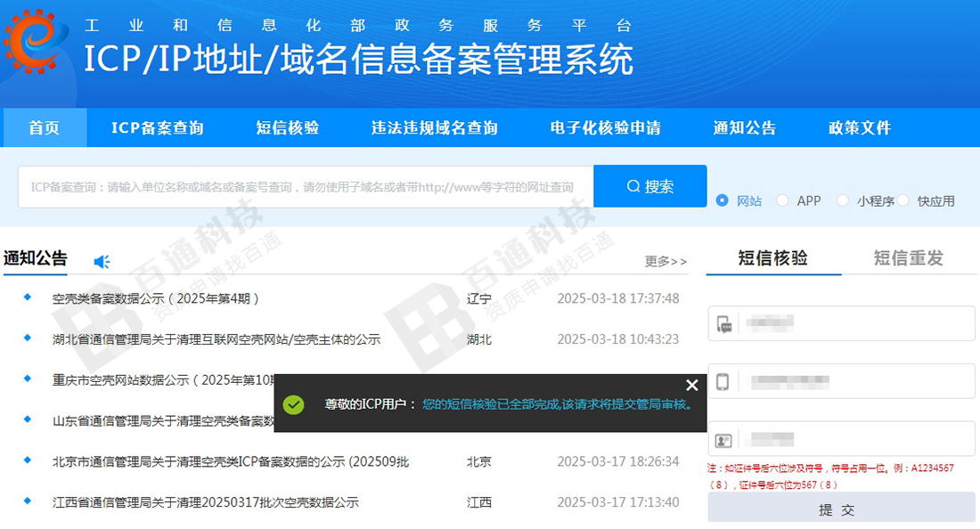Screen dimensions: 980x529
Task: Click the SMS code icon in first field
Action: (723, 324)
